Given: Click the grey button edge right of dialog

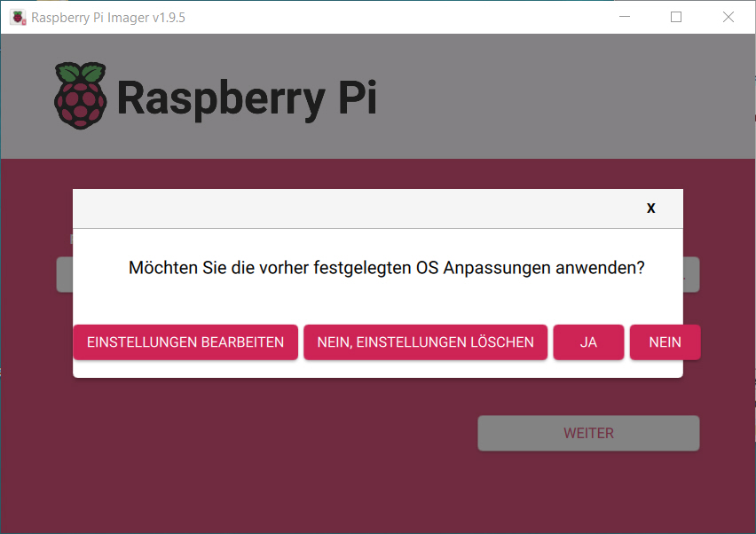Looking at the screenshot, I should [x=691, y=275].
